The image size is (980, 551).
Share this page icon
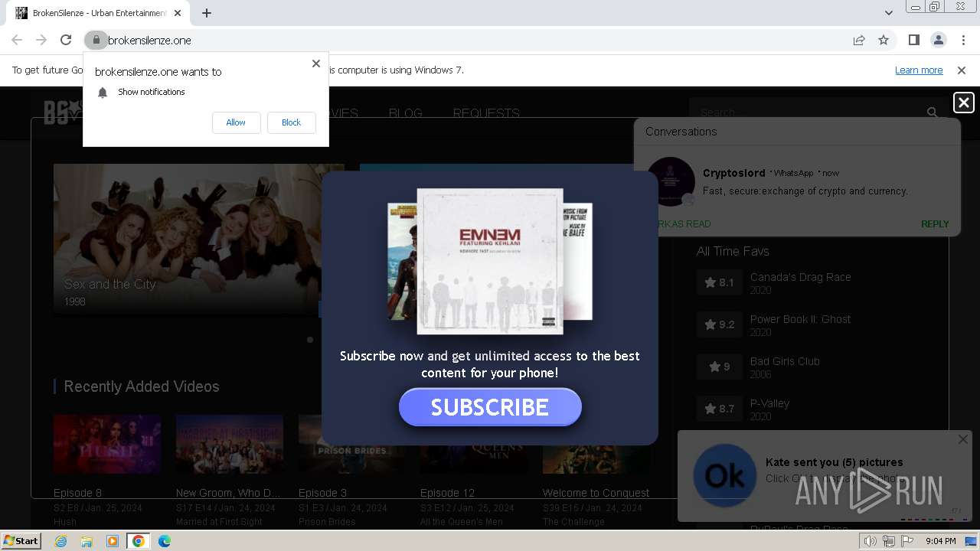pos(859,40)
